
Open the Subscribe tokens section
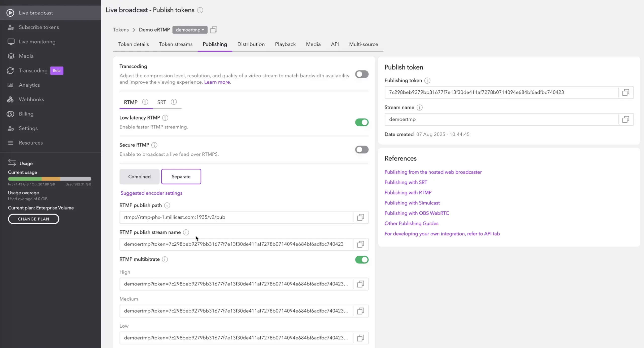pyautogui.click(x=39, y=27)
